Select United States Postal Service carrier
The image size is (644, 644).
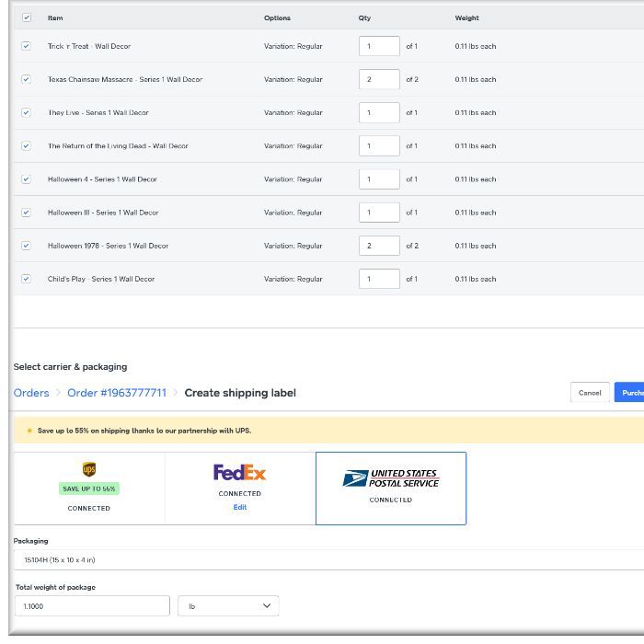tap(390, 479)
